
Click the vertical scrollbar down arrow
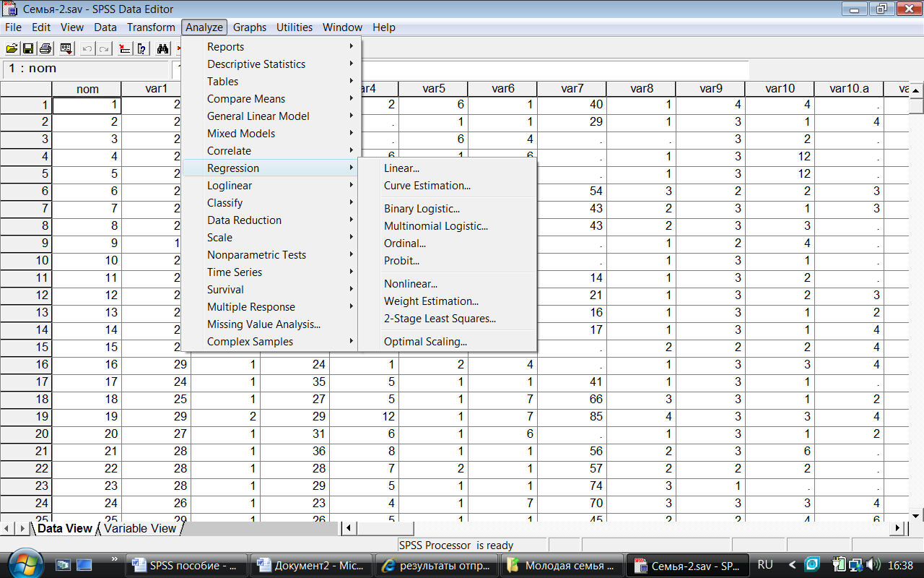pos(916,514)
